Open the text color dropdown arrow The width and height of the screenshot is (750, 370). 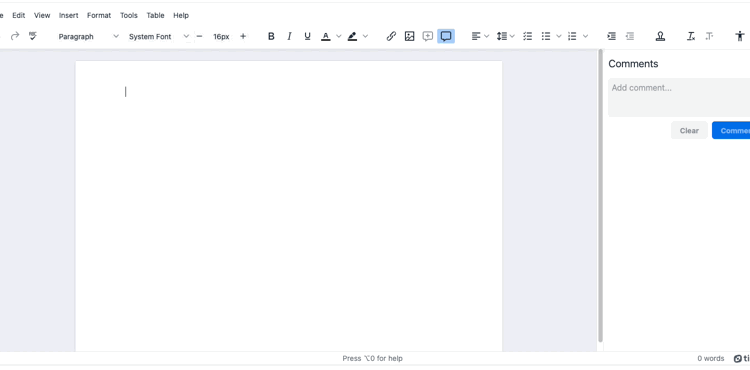click(339, 36)
